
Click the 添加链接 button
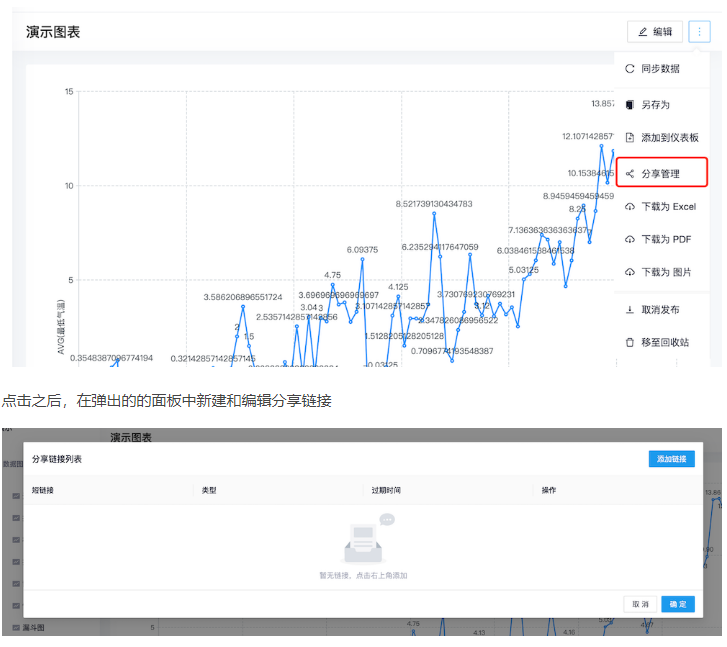click(671, 459)
